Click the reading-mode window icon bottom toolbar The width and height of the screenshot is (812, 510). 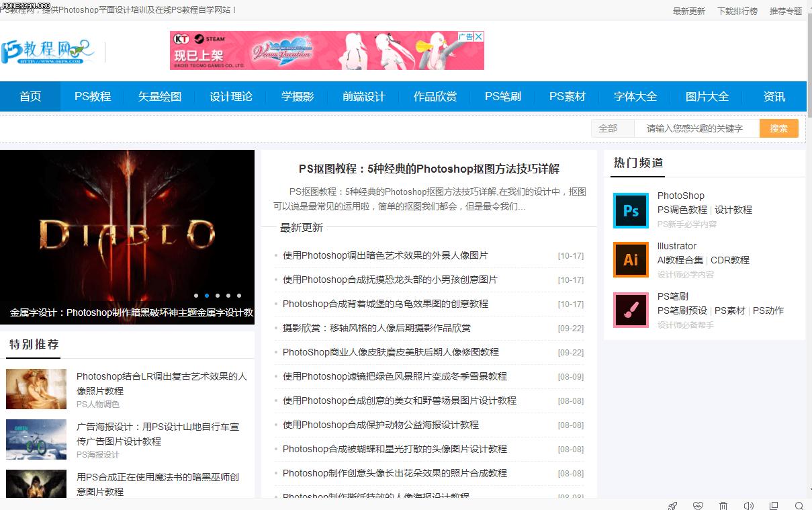tap(774, 505)
